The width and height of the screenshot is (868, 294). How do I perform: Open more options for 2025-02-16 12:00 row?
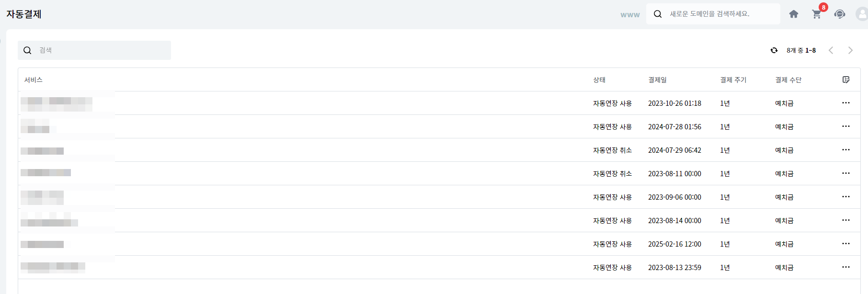coord(846,244)
